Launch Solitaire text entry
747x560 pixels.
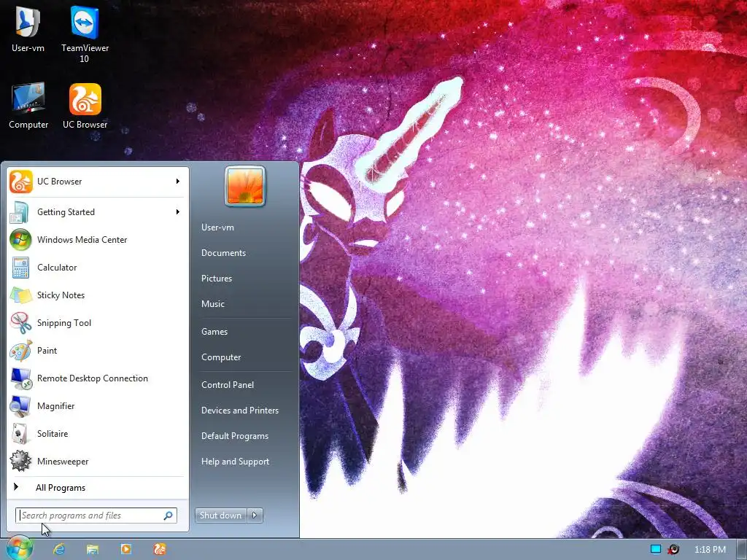coord(53,434)
